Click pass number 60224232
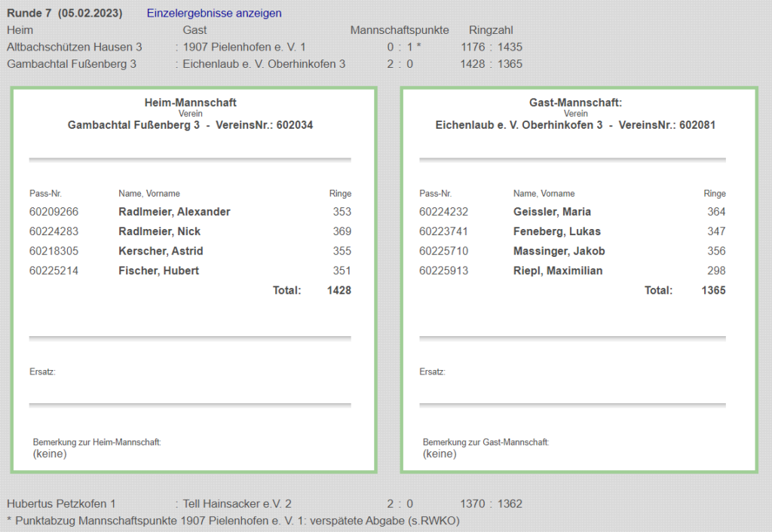This screenshot has height=532, width=772. pyautogui.click(x=443, y=212)
